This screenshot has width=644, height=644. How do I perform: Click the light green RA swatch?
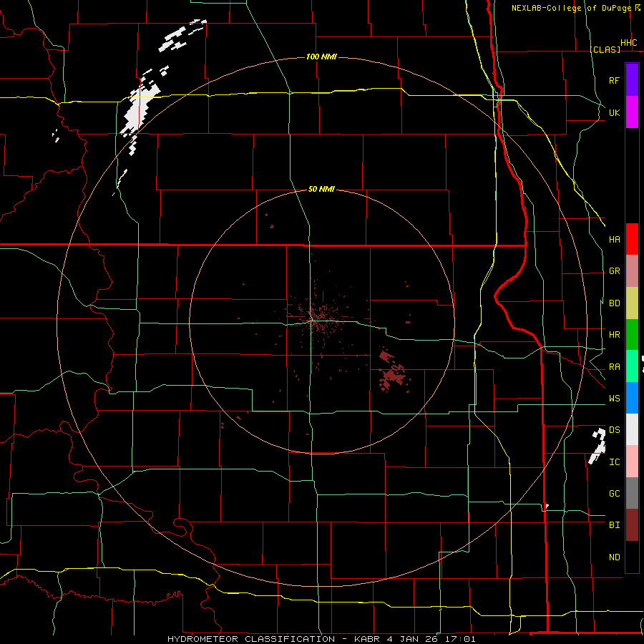pos(632,366)
